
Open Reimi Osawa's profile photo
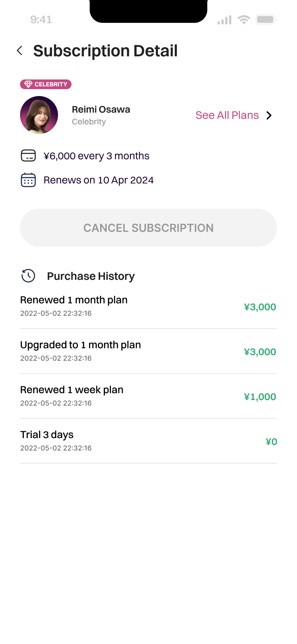[x=39, y=115]
